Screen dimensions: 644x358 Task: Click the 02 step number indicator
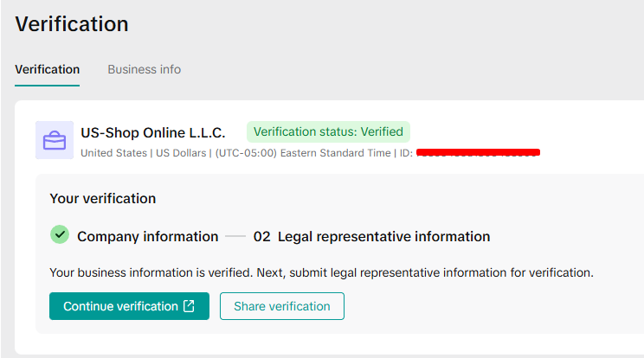(x=262, y=236)
